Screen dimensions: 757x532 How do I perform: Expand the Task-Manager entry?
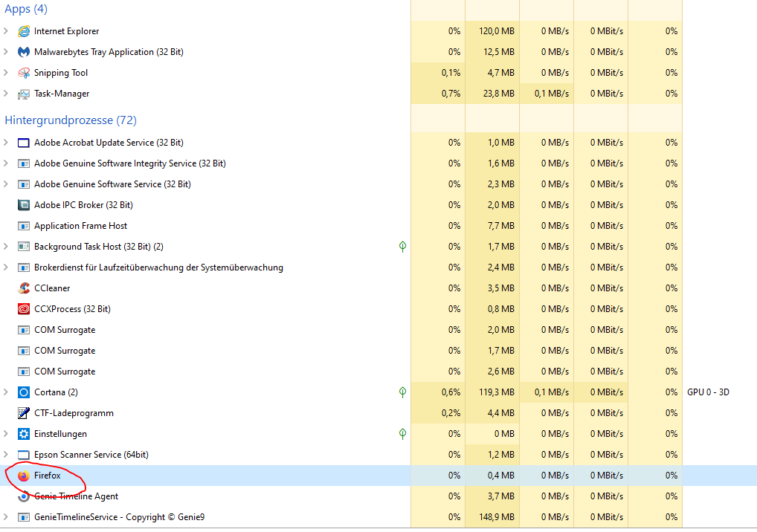[6, 93]
